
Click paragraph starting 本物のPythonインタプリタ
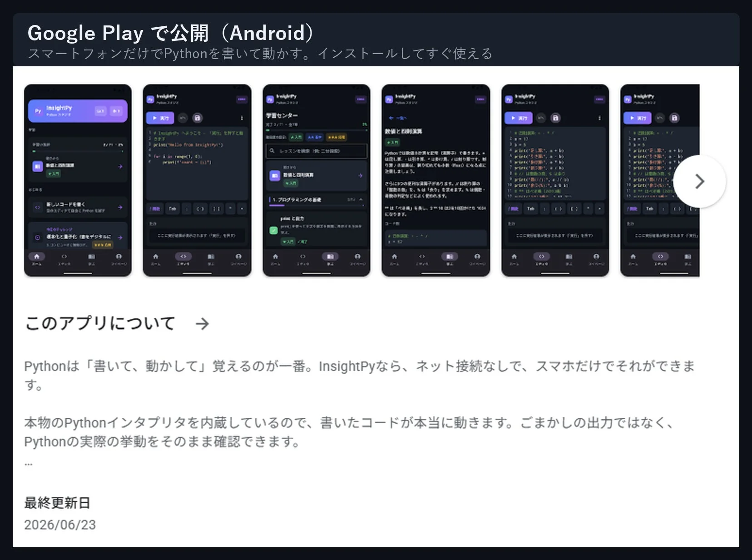click(x=350, y=432)
